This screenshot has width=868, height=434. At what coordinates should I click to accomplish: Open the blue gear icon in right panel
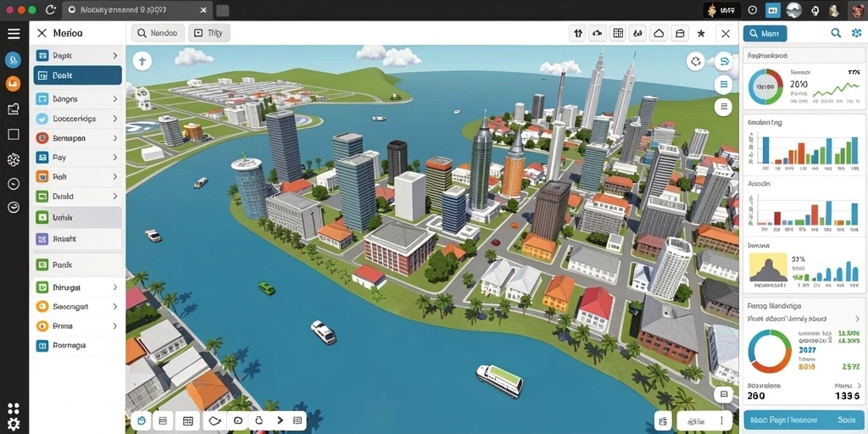tap(856, 33)
